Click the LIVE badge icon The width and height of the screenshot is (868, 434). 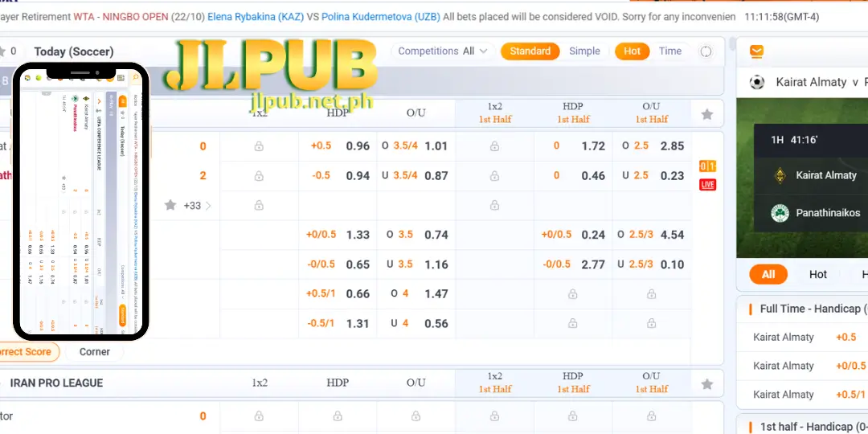pos(707,184)
